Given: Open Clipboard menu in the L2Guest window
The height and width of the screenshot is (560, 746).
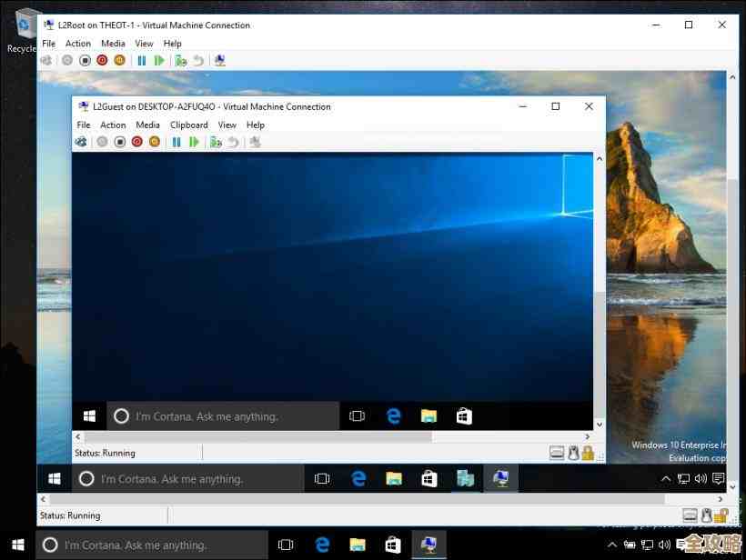Looking at the screenshot, I should (x=188, y=125).
